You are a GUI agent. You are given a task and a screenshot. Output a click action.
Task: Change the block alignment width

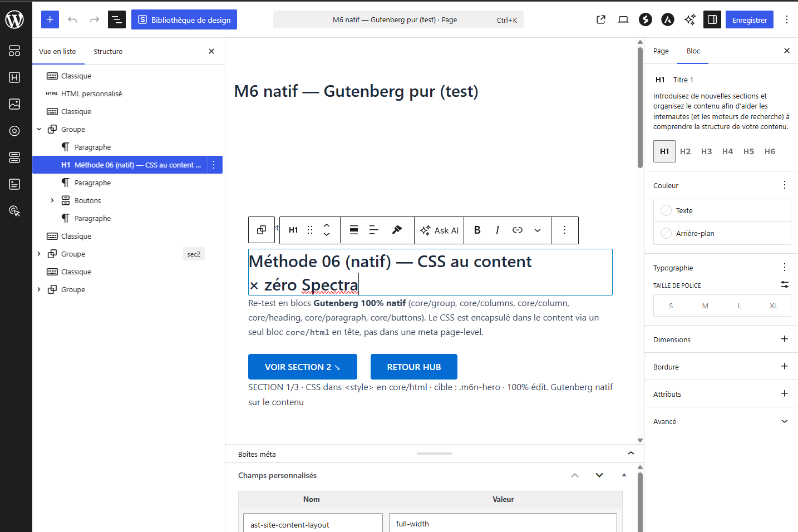[x=354, y=230]
